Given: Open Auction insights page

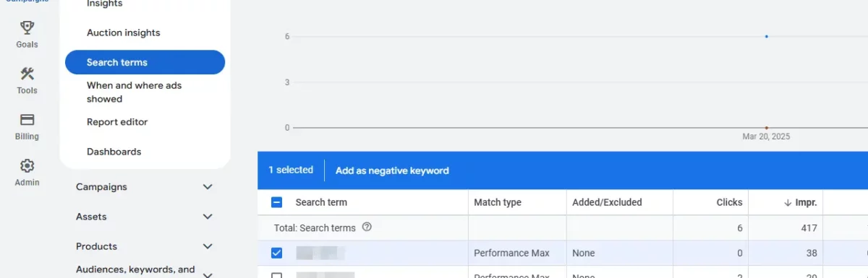Looking at the screenshot, I should 123,32.
